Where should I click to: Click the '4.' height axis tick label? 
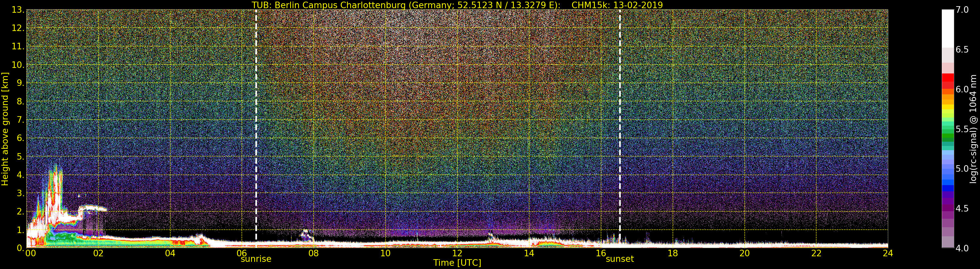[21, 175]
